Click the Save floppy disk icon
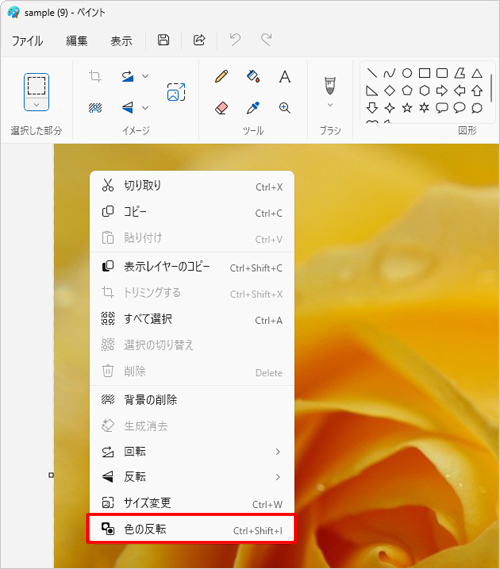Image resolution: width=500 pixels, height=569 pixels. coord(163,40)
